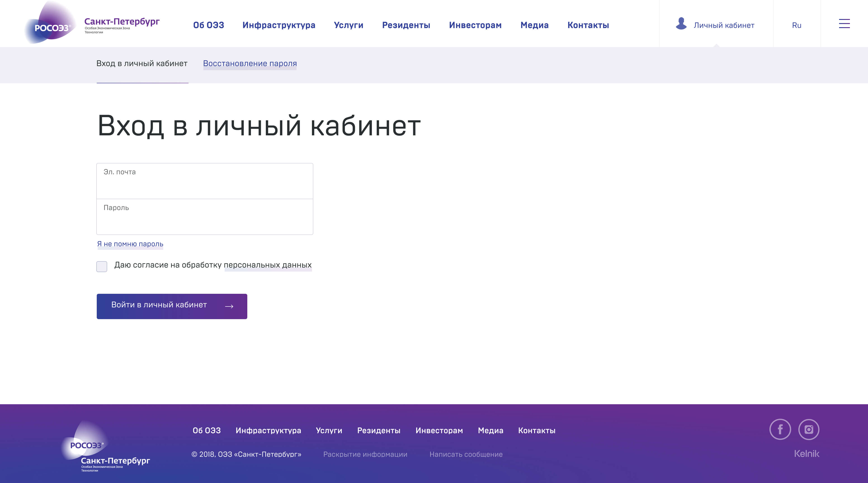Select the Вход в личный кабинет tab

click(x=142, y=63)
